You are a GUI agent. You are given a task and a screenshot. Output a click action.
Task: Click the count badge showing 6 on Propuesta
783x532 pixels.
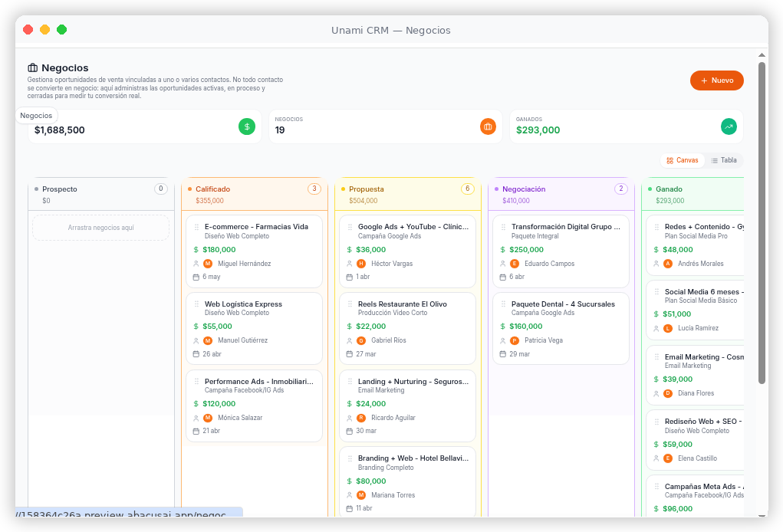pyautogui.click(x=468, y=189)
